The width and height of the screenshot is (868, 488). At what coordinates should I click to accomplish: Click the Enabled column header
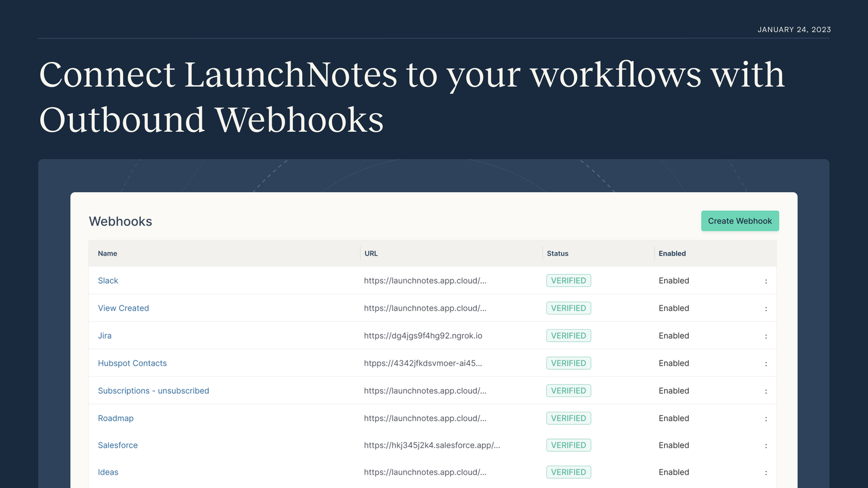point(672,254)
